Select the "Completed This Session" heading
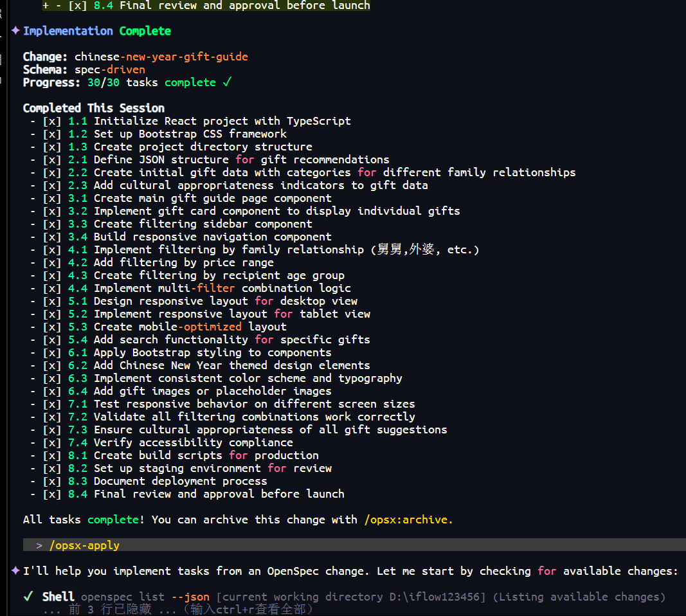The image size is (686, 616). pos(94,108)
